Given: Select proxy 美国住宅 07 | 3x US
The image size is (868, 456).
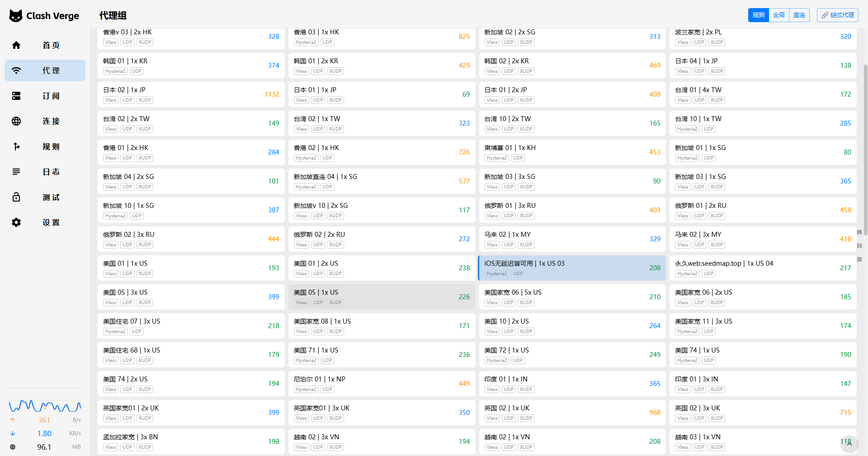Looking at the screenshot, I should (191, 326).
